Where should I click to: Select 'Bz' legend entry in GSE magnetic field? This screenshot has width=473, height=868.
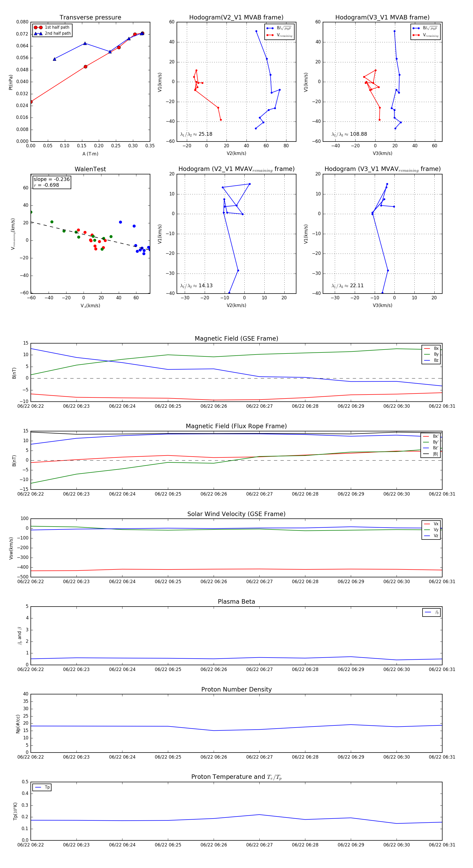coord(431,360)
